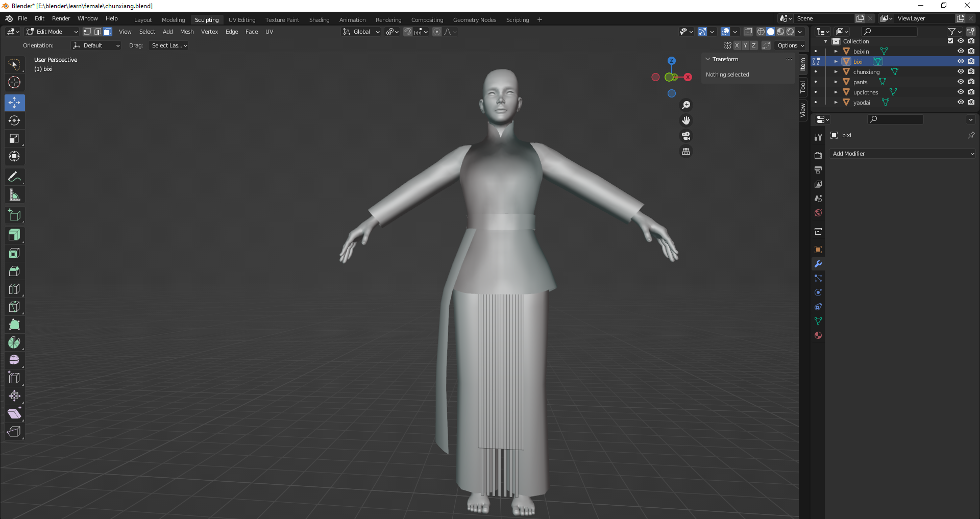Activate the Spin tool

point(14,342)
